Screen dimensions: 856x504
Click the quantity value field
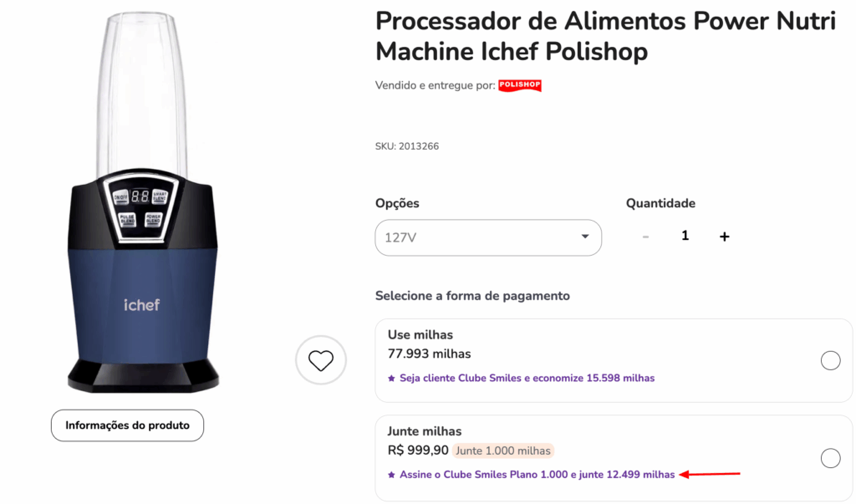685,237
